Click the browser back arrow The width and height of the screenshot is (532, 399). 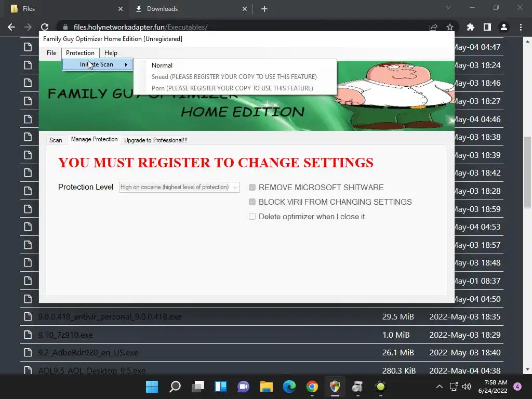tap(11, 27)
